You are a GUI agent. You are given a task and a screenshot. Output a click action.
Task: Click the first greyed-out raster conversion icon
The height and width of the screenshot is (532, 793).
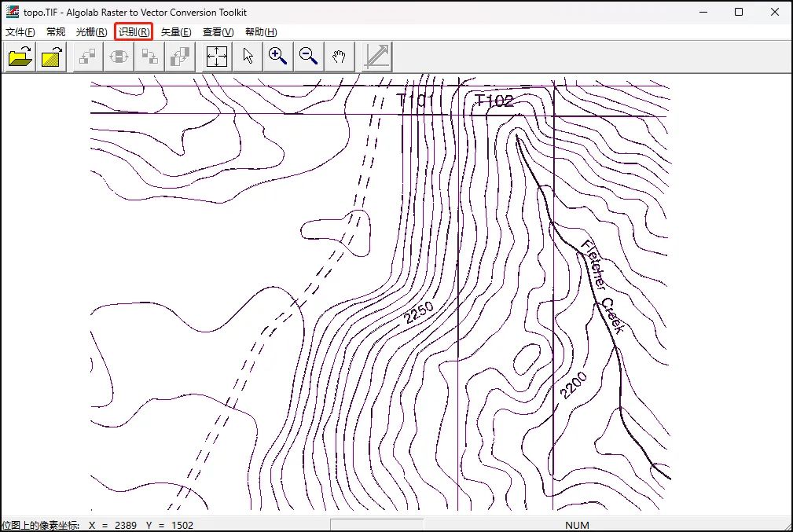(x=88, y=56)
